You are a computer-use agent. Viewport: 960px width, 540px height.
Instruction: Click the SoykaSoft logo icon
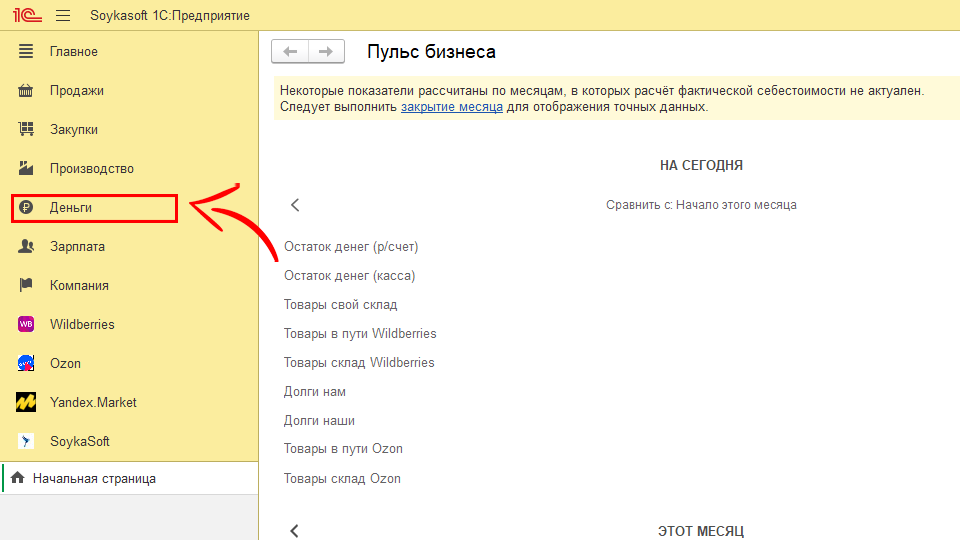27,442
